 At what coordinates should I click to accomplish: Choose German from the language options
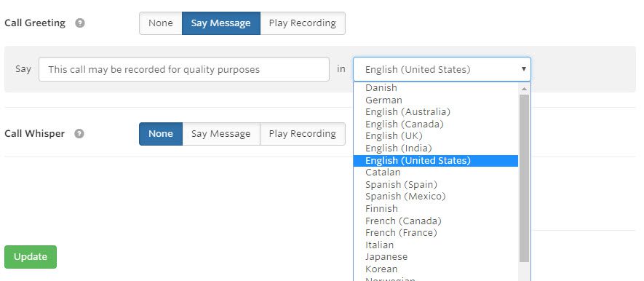point(436,100)
